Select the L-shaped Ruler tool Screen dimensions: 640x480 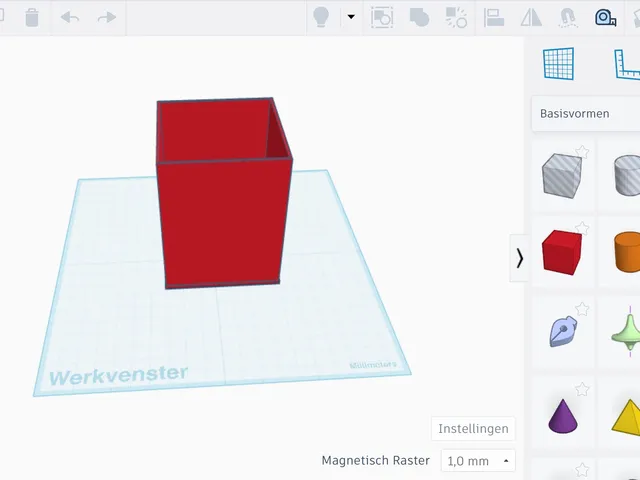pos(627,64)
